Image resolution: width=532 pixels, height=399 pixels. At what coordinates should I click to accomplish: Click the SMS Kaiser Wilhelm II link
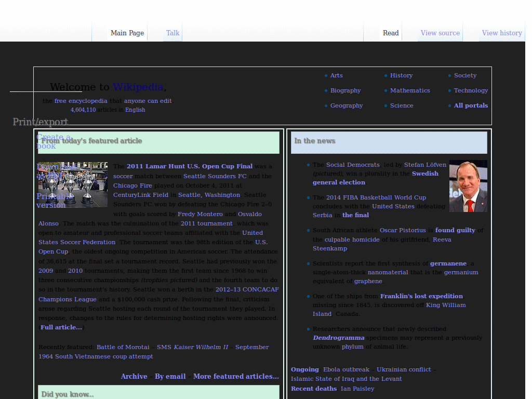(192, 347)
